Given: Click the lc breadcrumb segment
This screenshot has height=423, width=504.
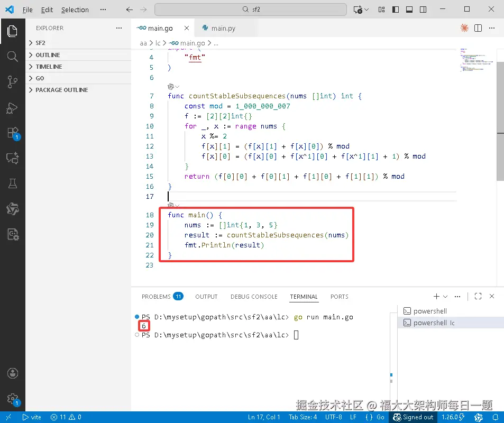Looking at the screenshot, I should (158, 43).
